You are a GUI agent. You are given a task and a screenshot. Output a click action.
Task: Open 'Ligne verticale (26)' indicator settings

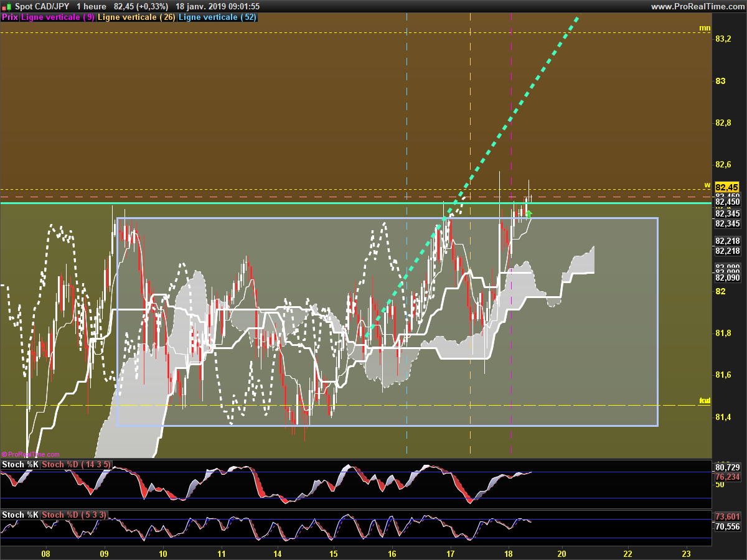pos(137,17)
